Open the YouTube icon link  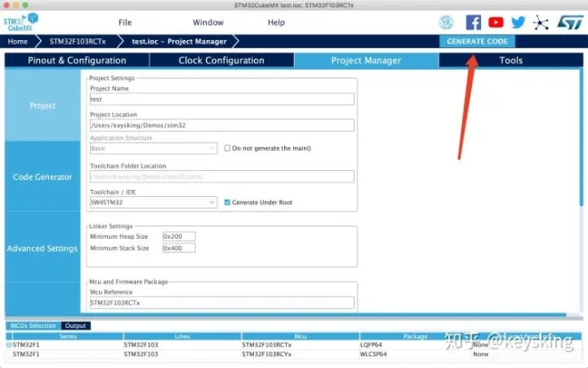495,22
